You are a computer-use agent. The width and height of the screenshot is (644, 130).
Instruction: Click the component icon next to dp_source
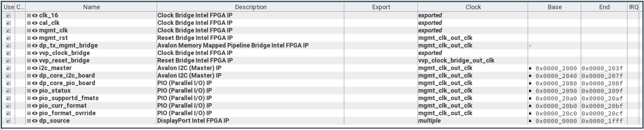(x=35, y=121)
